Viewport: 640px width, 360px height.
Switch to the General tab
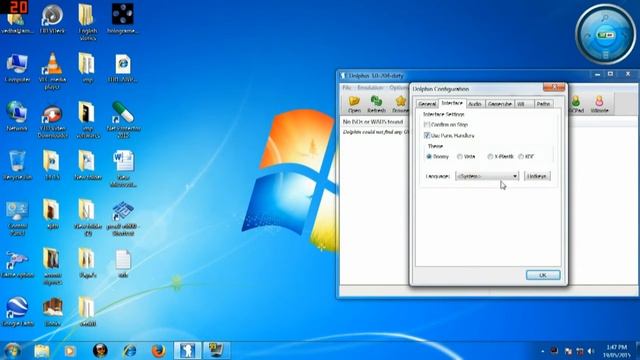click(x=427, y=104)
